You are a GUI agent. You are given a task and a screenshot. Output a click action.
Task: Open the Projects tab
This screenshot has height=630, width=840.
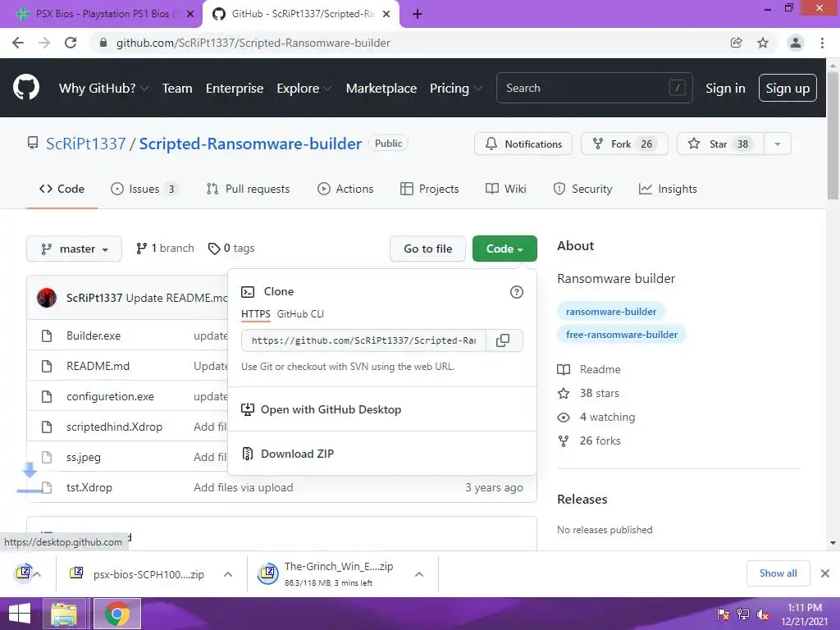coord(430,189)
